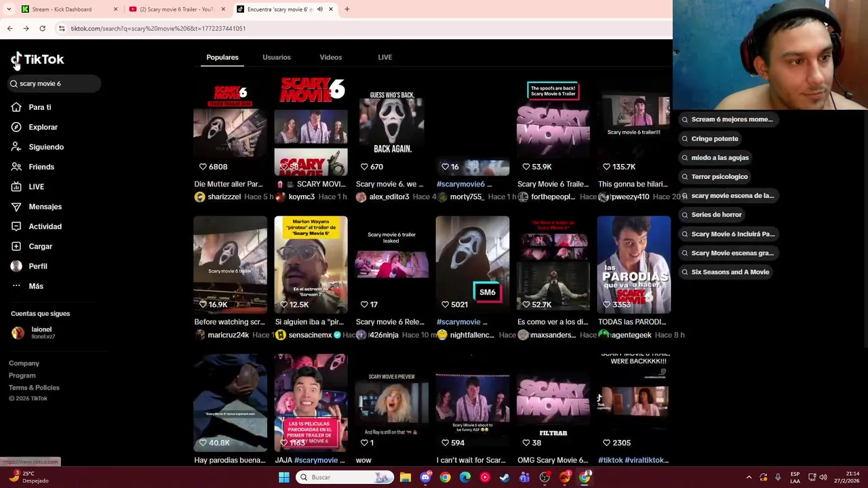Open Discord from taskbar
Image resolution: width=868 pixels, height=488 pixels.
pos(425,477)
